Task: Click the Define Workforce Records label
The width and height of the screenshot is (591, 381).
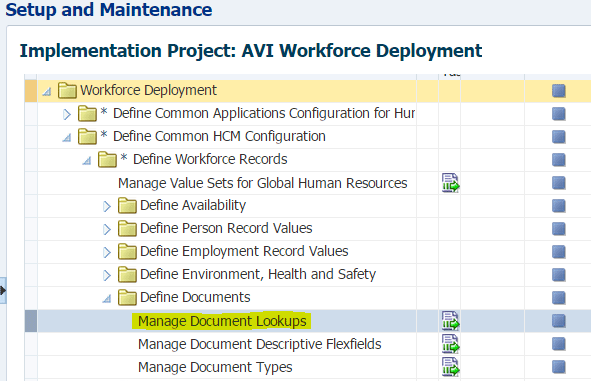Action: 210,159
